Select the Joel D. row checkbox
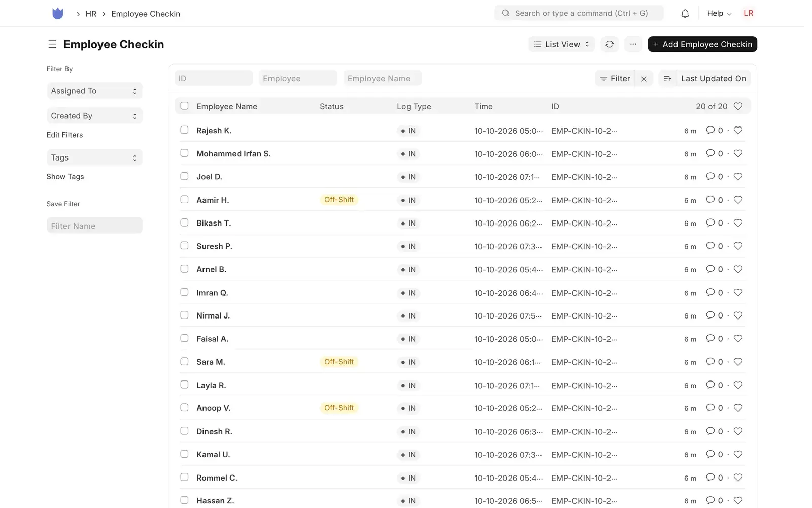This screenshot has height=508, width=812. (x=184, y=176)
